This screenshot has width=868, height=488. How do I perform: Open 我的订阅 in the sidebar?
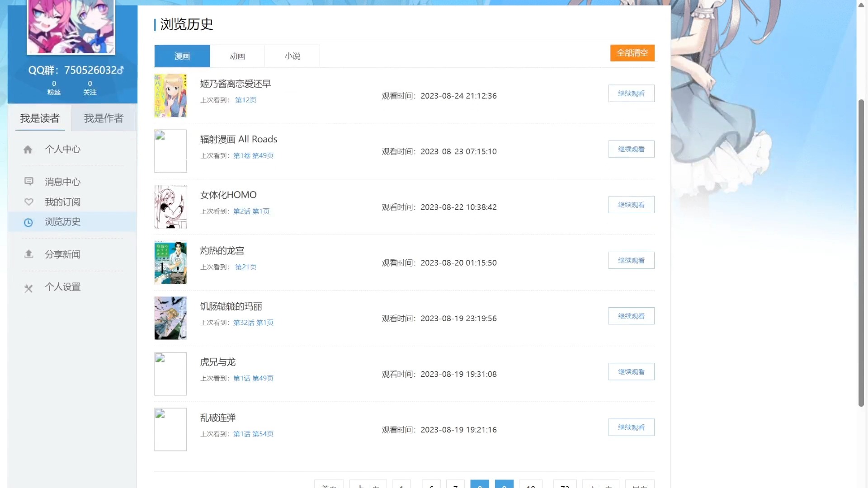(63, 202)
